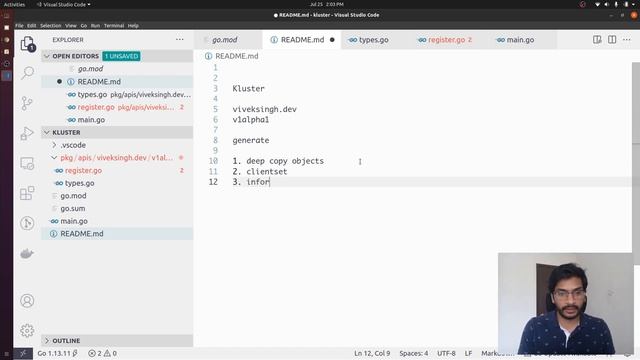
Task: Open the system tray status menu
Action: click(x=616, y=4)
